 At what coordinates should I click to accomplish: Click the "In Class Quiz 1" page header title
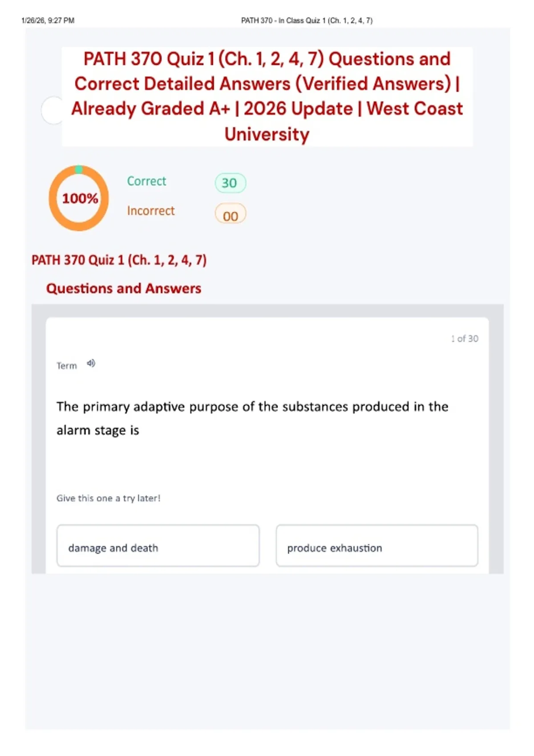307,20
